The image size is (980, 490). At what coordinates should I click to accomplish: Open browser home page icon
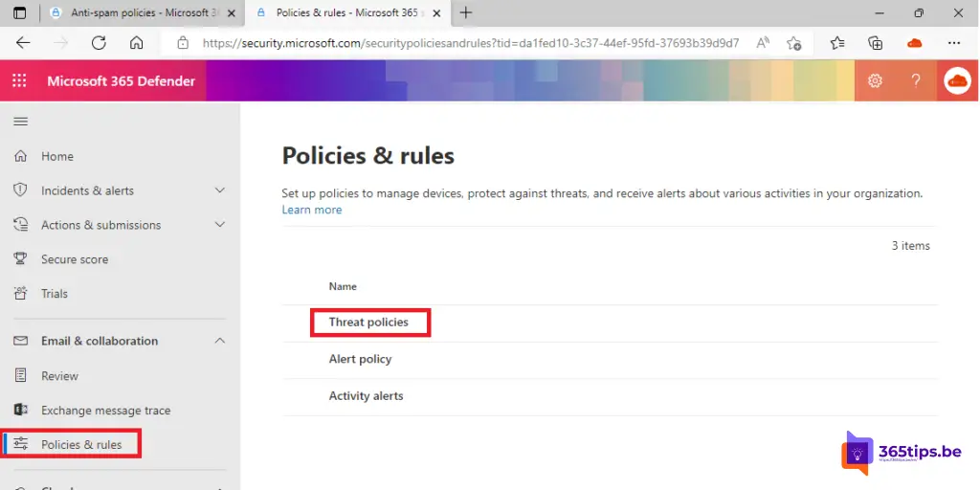click(x=136, y=42)
